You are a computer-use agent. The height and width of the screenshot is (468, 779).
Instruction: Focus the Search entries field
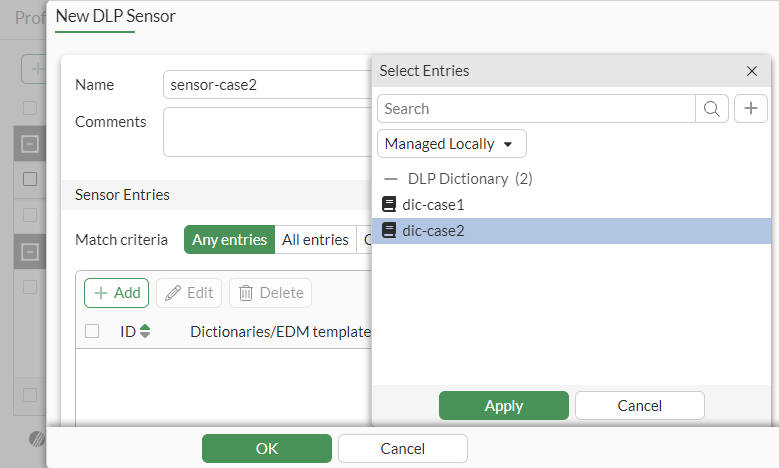tap(536, 109)
